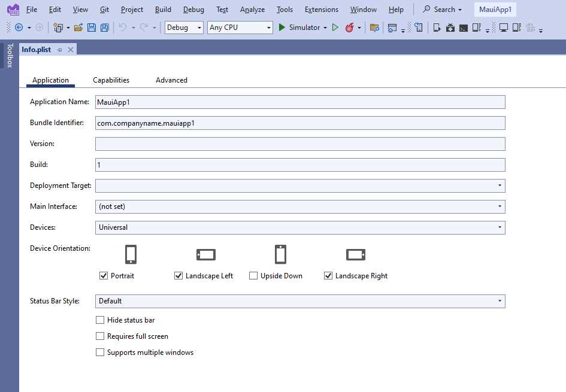Click the Navigate Backward arrow icon
This screenshot has width=566, height=392.
coord(19,27)
